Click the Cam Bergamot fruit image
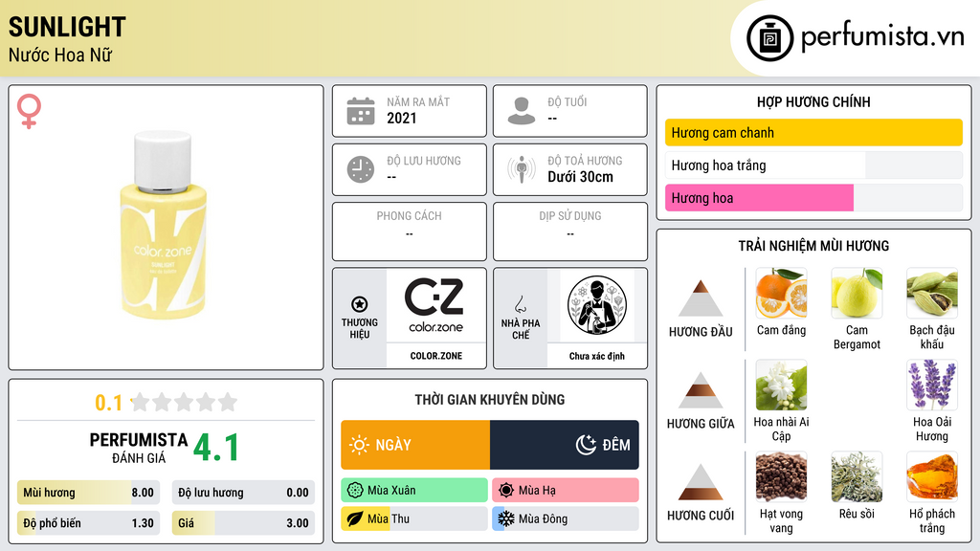This screenshot has height=551, width=980. [x=857, y=293]
